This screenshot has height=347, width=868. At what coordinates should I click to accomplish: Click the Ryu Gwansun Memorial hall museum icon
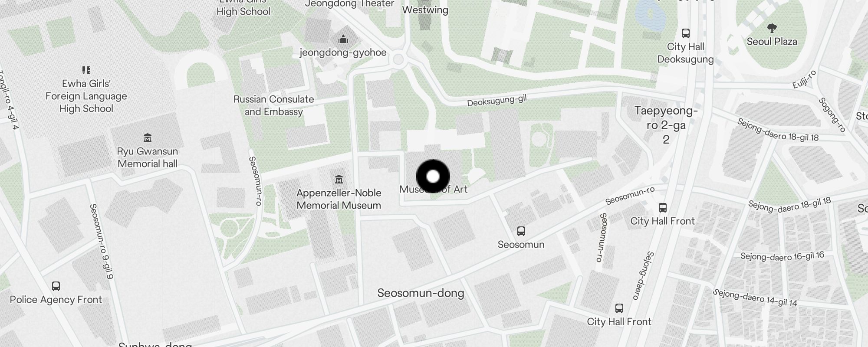148,138
